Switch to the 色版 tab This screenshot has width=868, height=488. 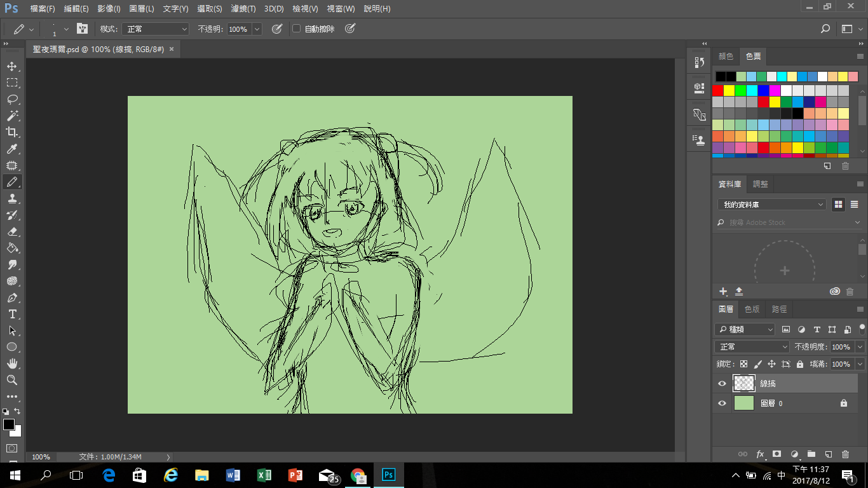coord(752,309)
